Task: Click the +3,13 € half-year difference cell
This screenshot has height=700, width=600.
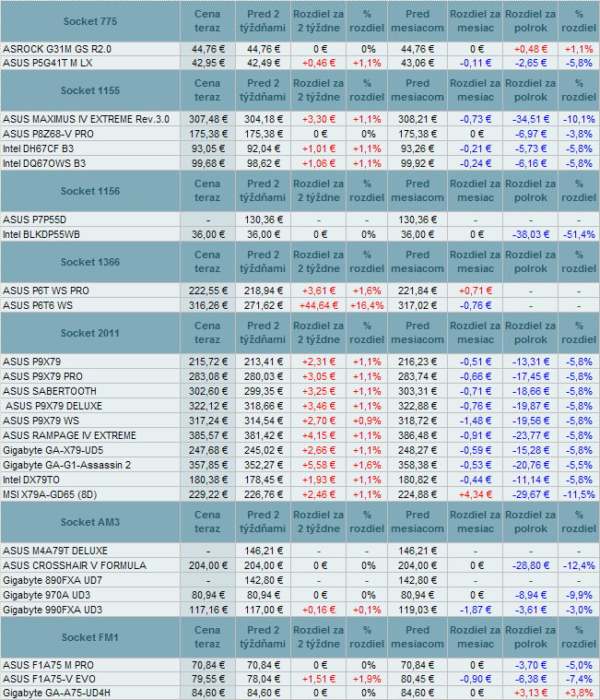Action: (x=530, y=693)
